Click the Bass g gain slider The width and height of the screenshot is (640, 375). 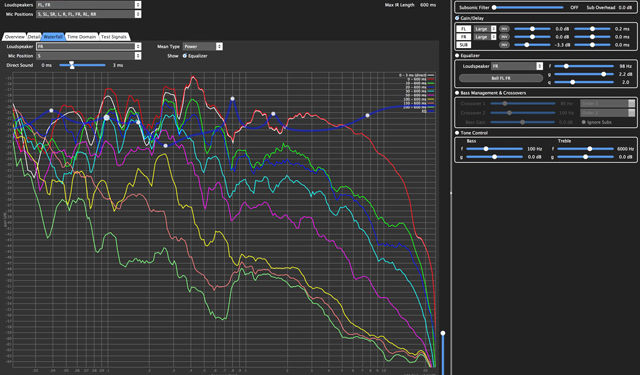[x=494, y=157]
